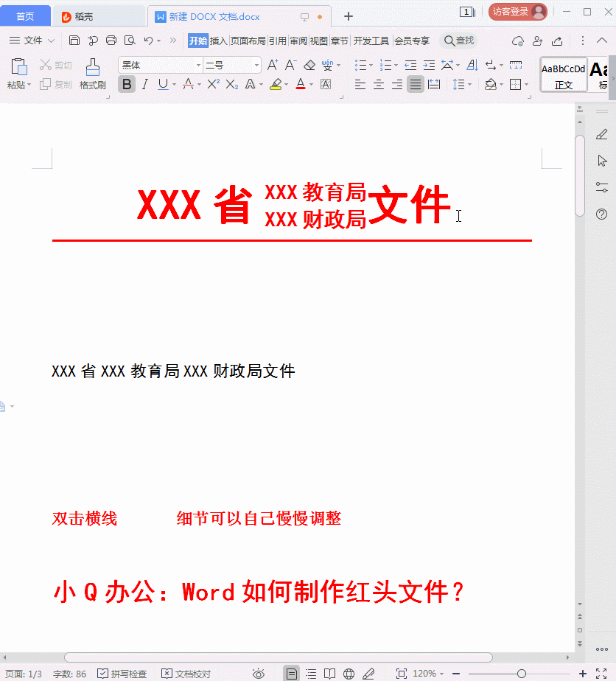The width and height of the screenshot is (616, 681).
Task: Switch to web layout view
Action: tap(349, 674)
